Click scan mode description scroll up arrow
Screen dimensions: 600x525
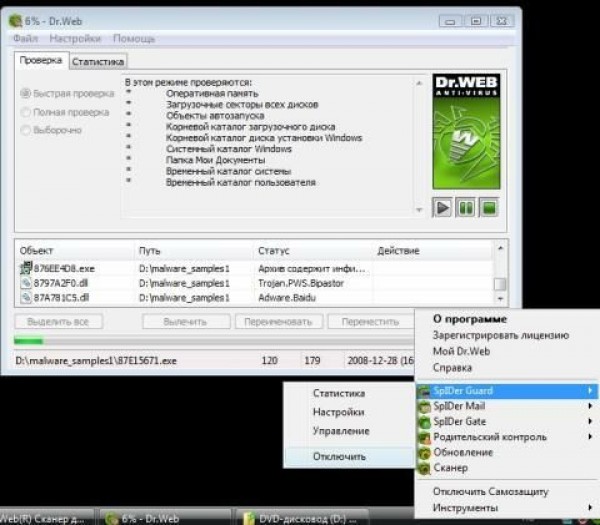[419, 83]
